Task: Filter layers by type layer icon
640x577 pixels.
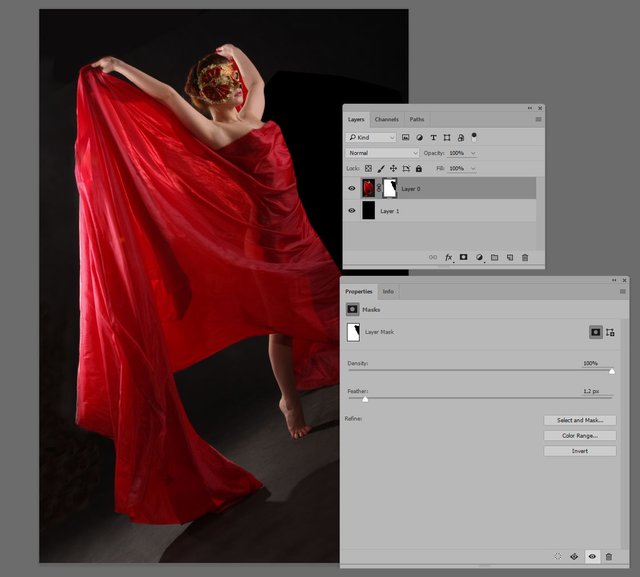Action: pyautogui.click(x=433, y=138)
